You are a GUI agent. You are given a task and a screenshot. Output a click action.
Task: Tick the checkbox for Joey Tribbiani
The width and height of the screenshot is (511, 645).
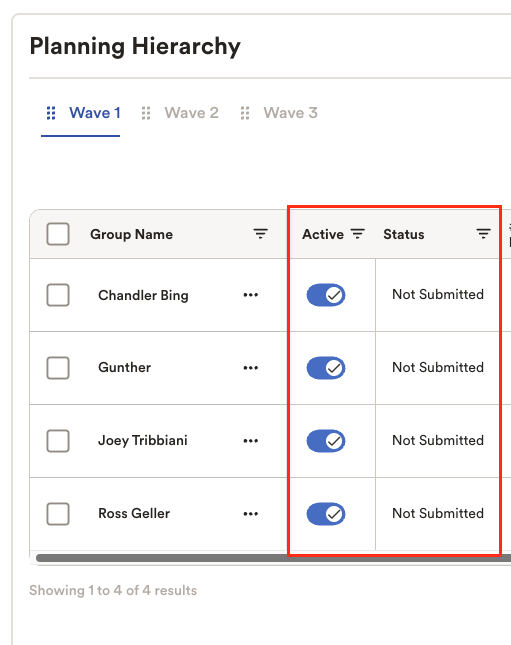pyautogui.click(x=58, y=441)
